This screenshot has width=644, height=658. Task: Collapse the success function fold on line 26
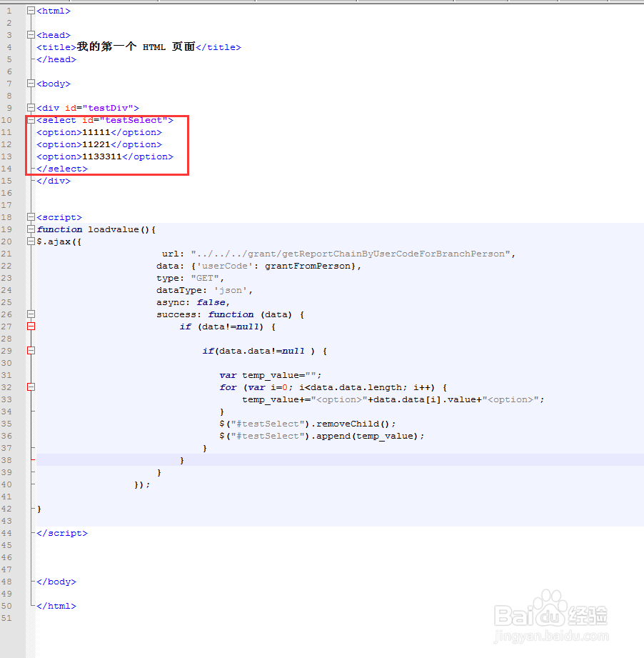click(x=31, y=314)
